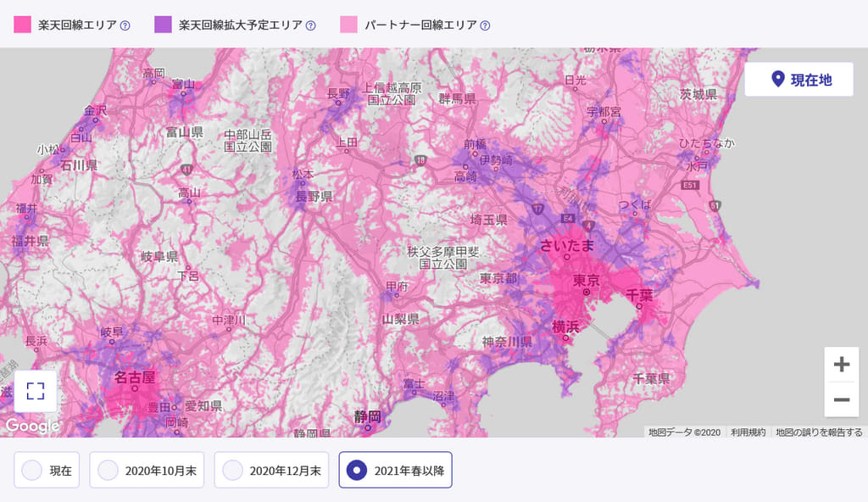This screenshot has width=868, height=502.
Task: Click the 沼津 city label
Action: click(443, 396)
